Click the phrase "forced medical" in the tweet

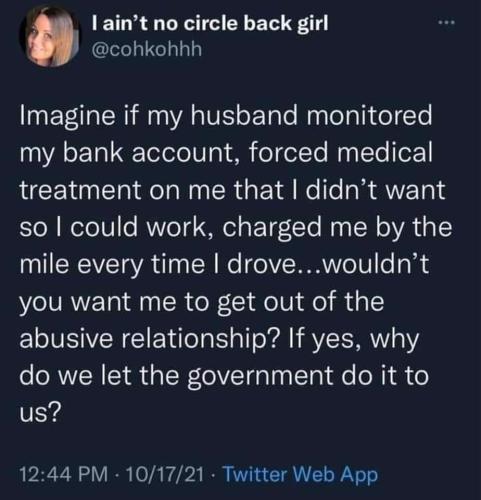340,152
